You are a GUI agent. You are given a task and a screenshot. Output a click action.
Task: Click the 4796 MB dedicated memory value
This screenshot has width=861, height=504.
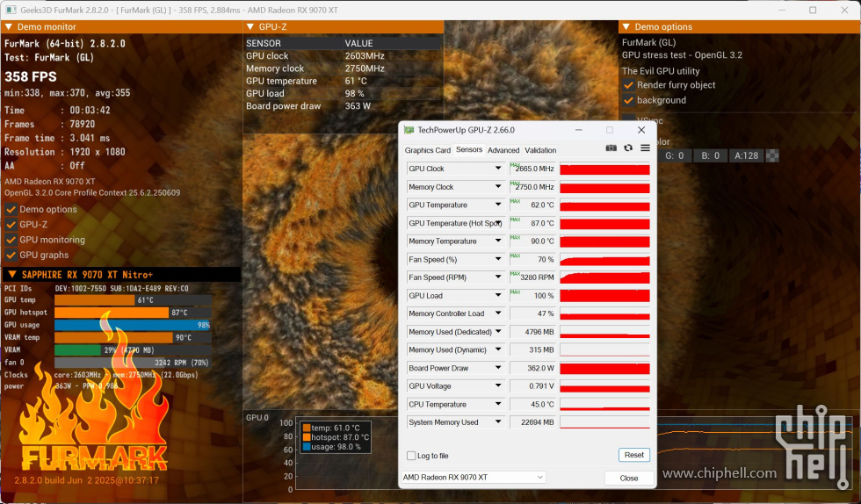click(532, 332)
